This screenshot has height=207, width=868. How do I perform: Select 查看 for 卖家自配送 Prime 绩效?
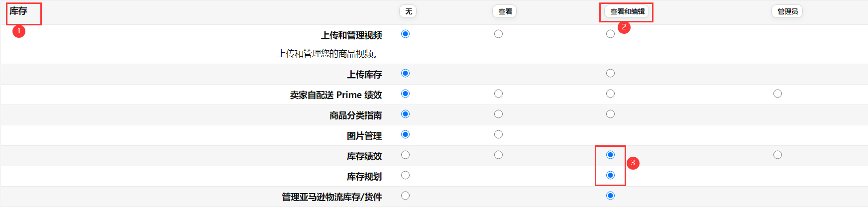point(498,94)
